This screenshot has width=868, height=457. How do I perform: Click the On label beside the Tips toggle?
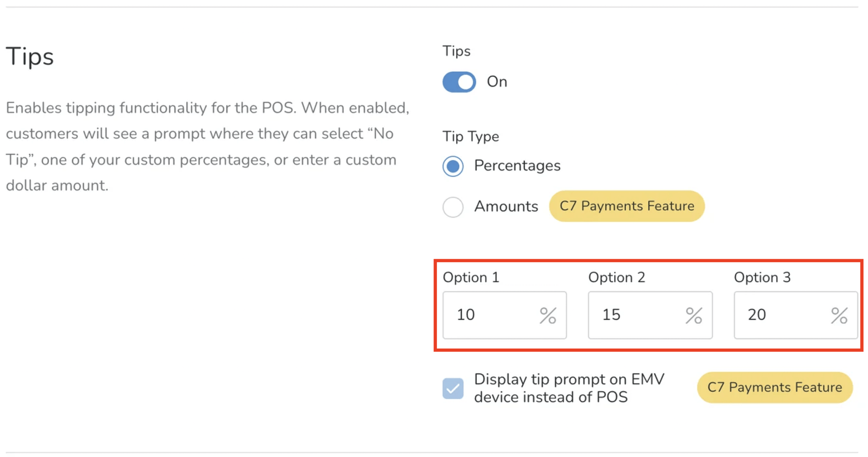(x=497, y=82)
